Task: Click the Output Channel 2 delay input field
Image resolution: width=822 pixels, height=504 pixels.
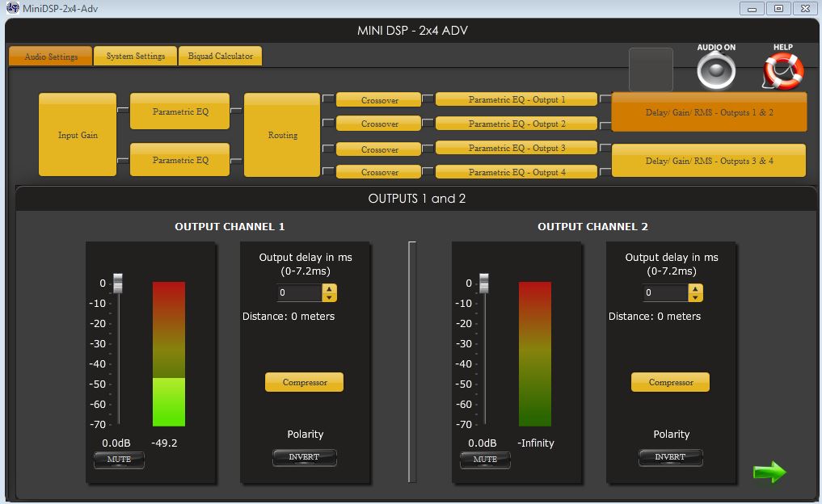Action: click(665, 293)
